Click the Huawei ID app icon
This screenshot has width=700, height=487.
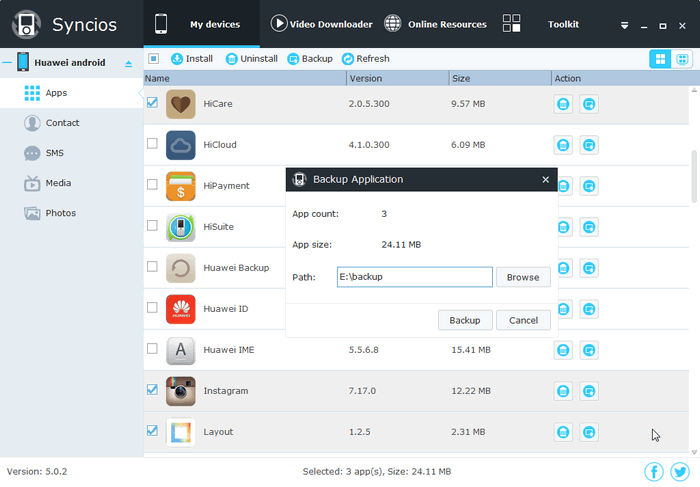[180, 309]
